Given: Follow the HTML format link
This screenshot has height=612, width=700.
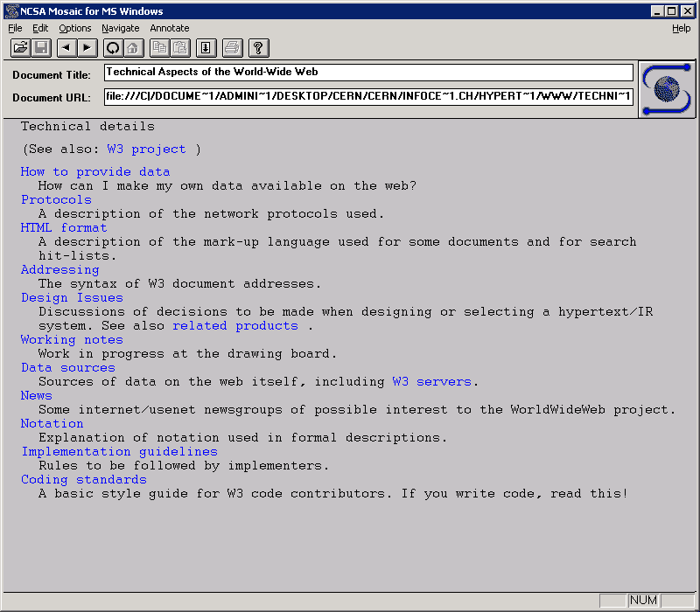Looking at the screenshot, I should 64,227.
